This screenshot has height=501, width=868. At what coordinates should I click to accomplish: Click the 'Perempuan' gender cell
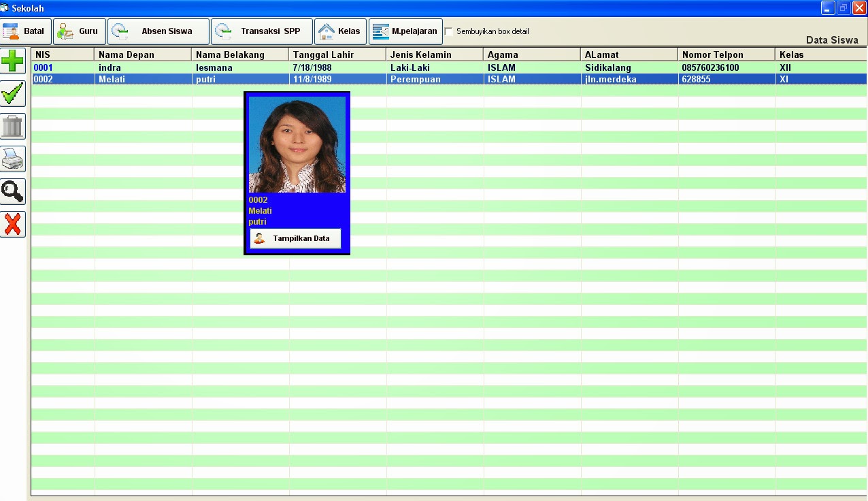[x=435, y=79]
